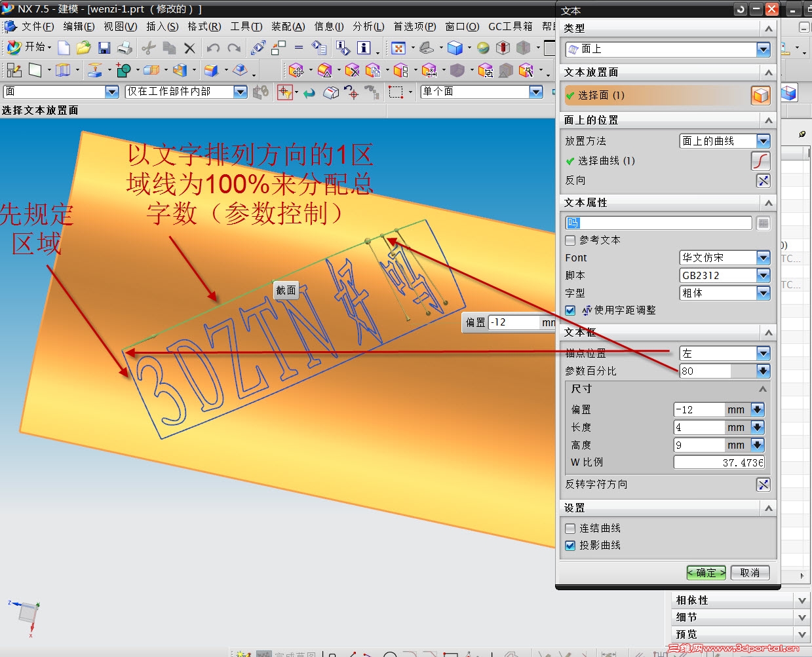Click the object information icon
The width and height of the screenshot is (812, 657).
click(x=363, y=48)
